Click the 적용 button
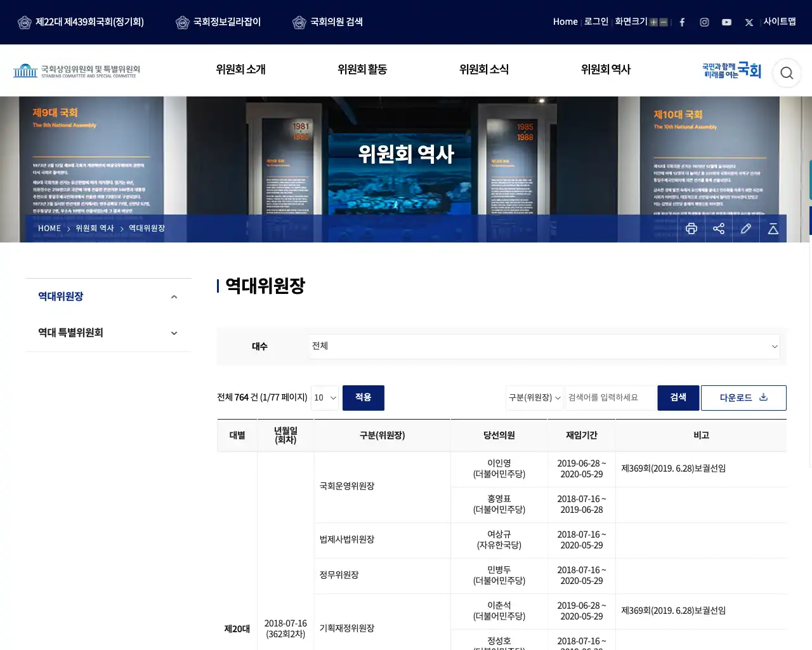Viewport: 812px width, 650px height. pos(363,398)
